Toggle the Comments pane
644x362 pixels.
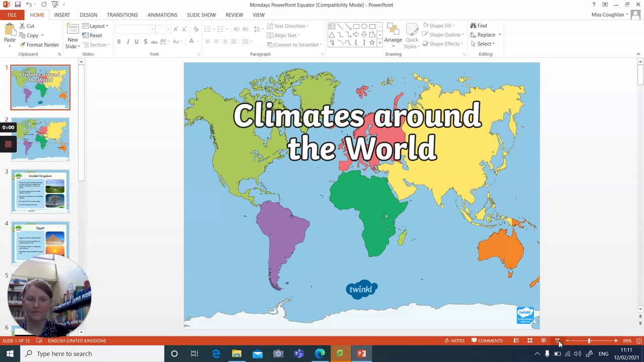[x=487, y=340]
